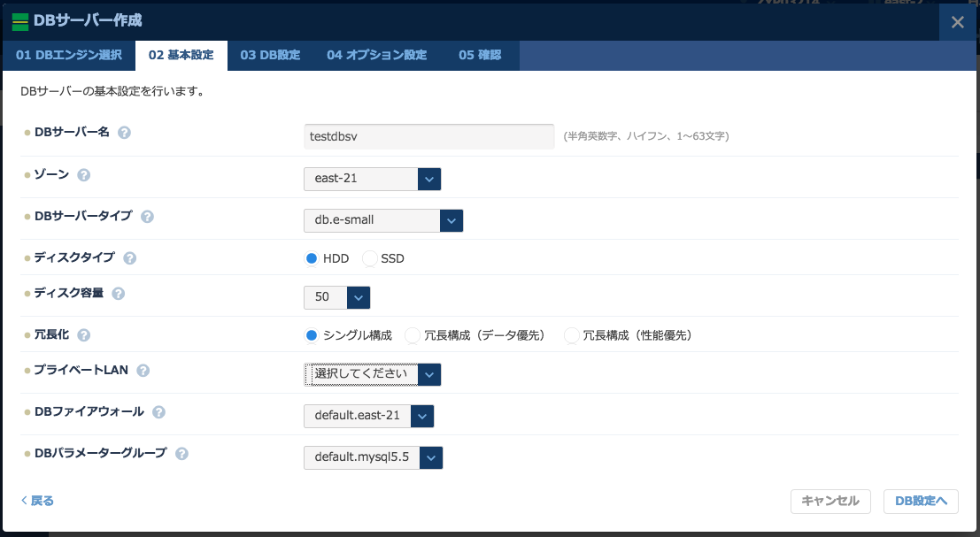Open help icon for プライベートLAN
980x537 pixels.
click(x=143, y=371)
